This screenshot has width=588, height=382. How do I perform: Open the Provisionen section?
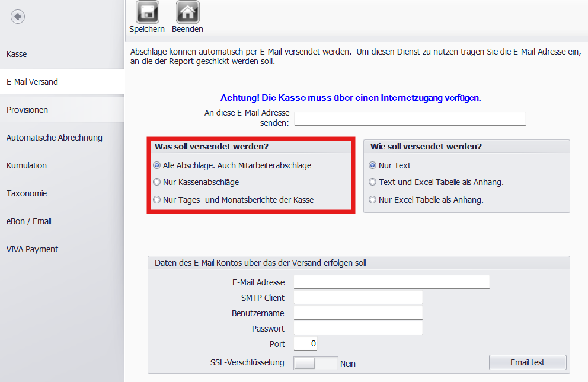62,110
